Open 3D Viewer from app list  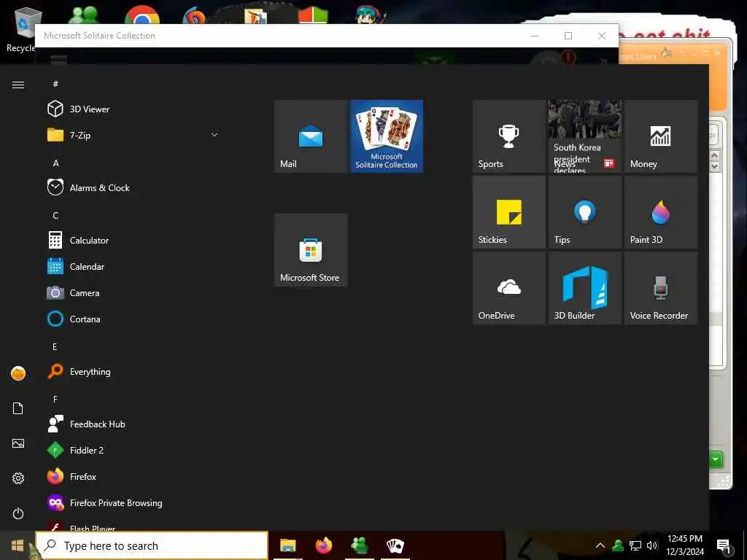(133, 109)
